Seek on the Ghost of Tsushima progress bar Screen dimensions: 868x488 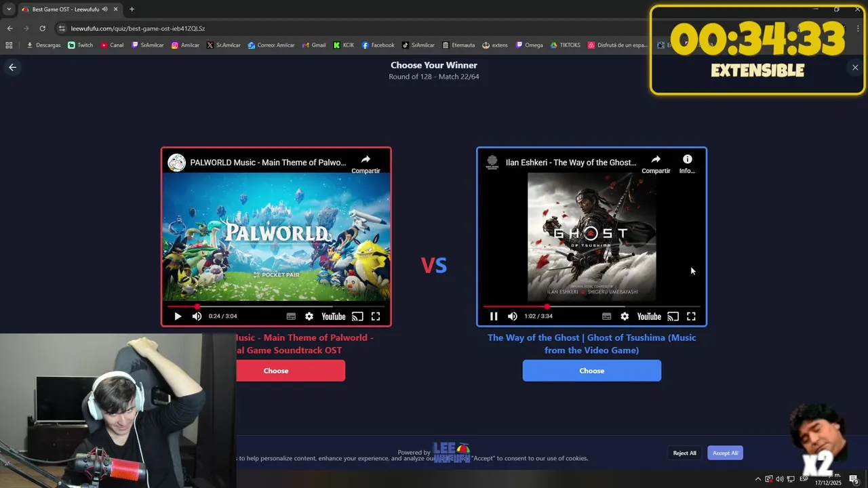point(591,306)
